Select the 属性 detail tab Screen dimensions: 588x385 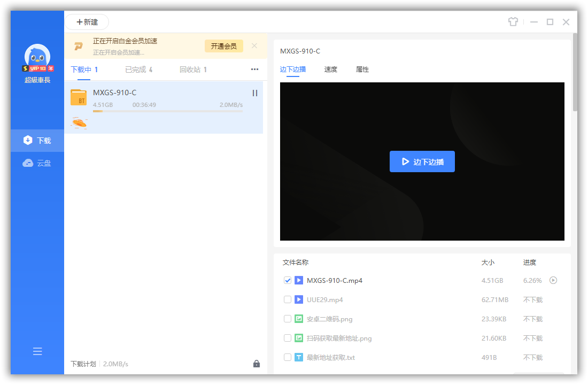click(x=362, y=69)
